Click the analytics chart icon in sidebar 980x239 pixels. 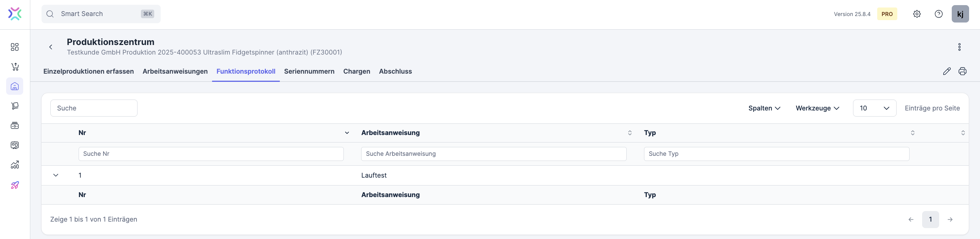point(15,165)
